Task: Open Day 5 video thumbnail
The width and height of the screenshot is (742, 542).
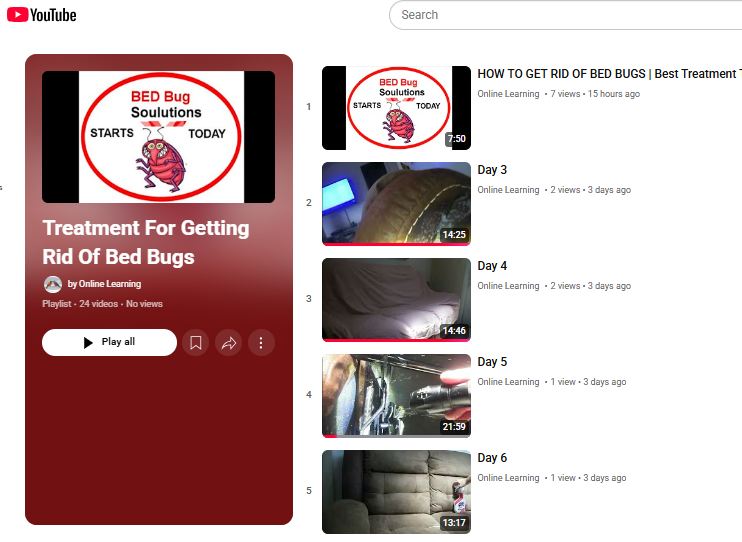Action: pos(397,396)
